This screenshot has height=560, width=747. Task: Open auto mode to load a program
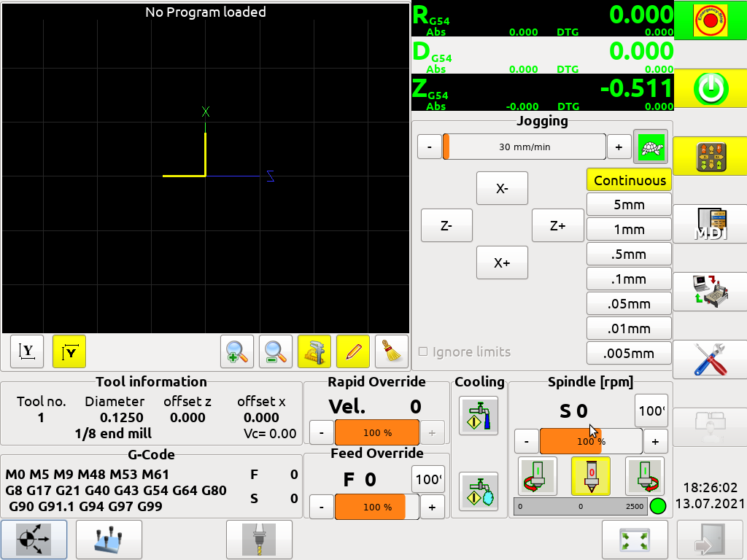coord(710,291)
